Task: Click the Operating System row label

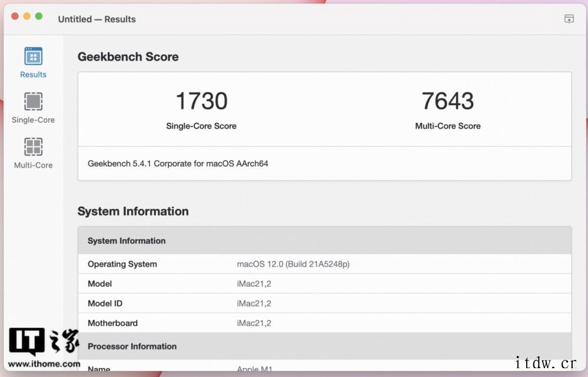Action: click(122, 264)
